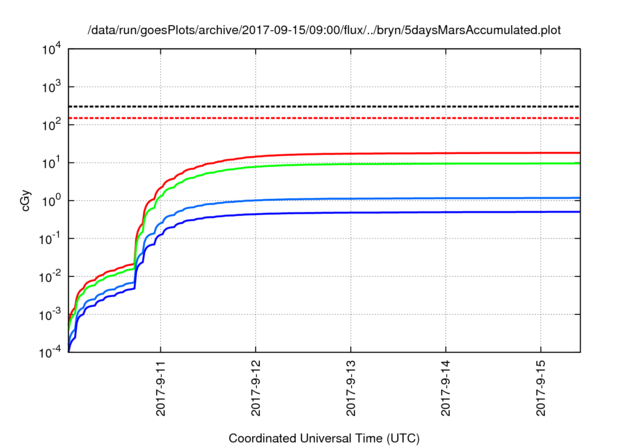Image resolution: width=640 pixels, height=448 pixels.
Task: Click the 2017-9-11 date tick label
Action: click(160, 388)
